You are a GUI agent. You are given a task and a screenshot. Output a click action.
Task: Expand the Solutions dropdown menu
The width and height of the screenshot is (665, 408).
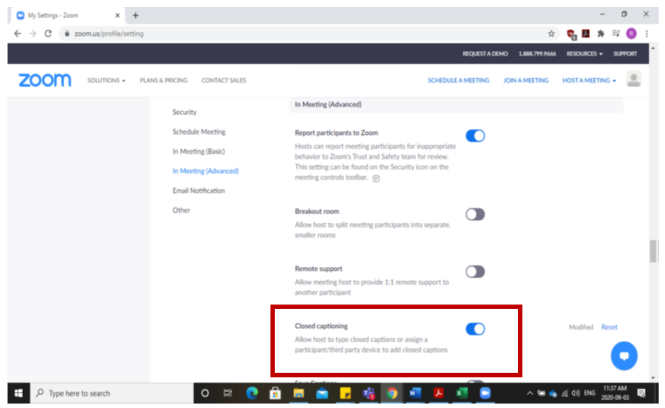point(106,80)
